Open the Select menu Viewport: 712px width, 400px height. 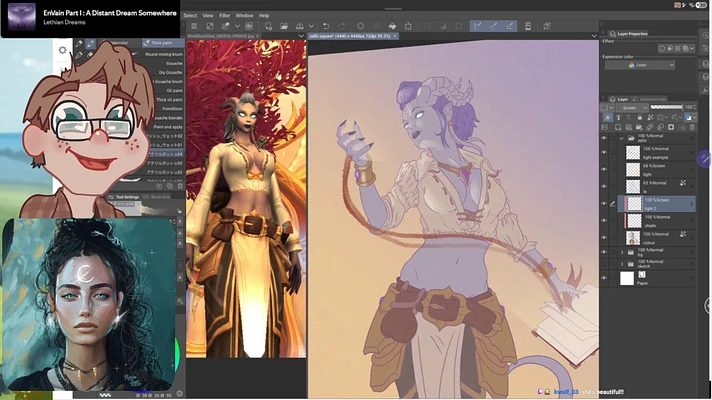190,15
